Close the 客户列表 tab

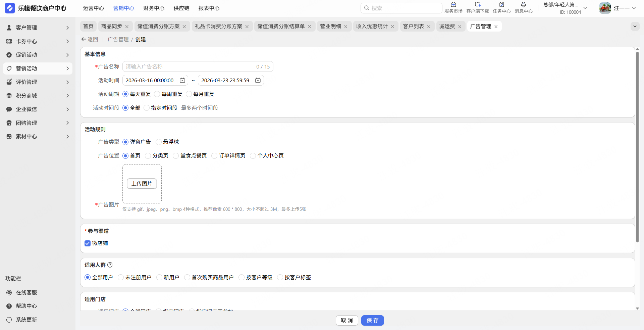429,27
